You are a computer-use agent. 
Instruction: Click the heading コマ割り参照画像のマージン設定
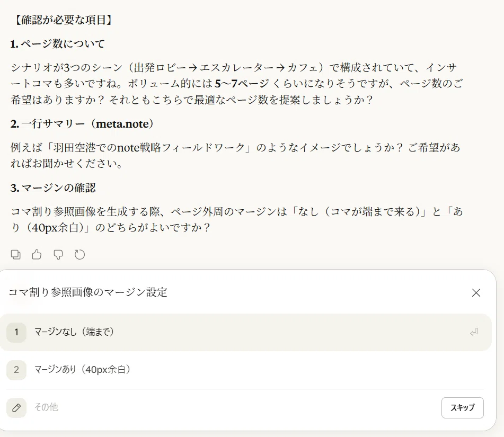[x=88, y=292]
